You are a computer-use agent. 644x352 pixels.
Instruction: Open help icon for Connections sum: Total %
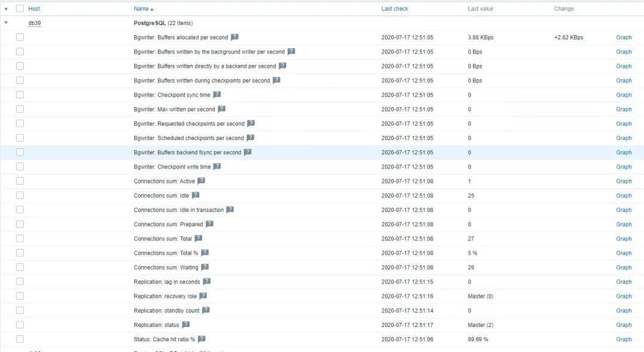(205, 253)
